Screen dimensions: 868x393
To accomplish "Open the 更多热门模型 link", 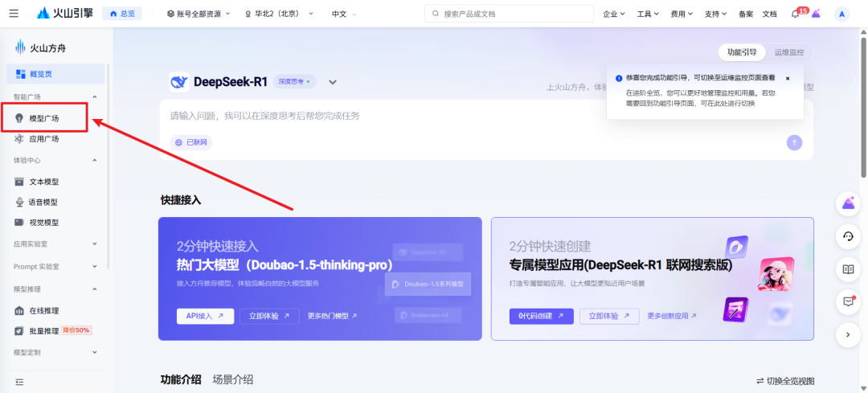I will (x=332, y=316).
